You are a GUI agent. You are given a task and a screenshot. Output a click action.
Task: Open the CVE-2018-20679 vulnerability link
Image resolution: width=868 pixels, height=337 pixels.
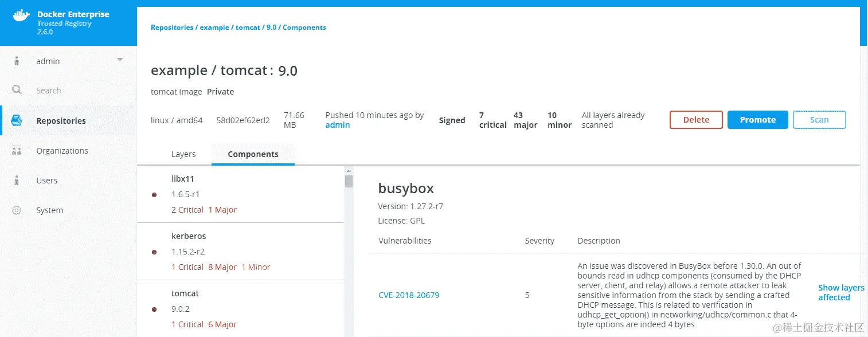tap(409, 295)
